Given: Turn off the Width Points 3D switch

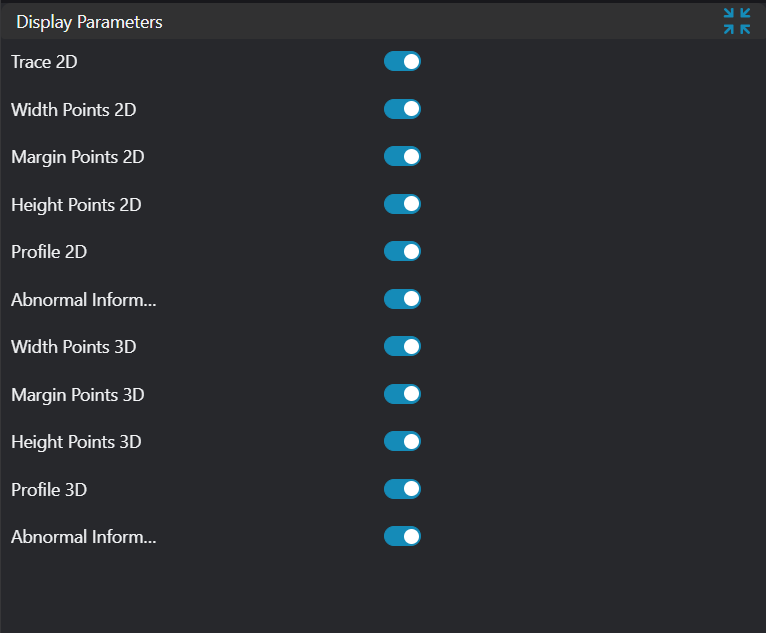Looking at the screenshot, I should 402,347.
